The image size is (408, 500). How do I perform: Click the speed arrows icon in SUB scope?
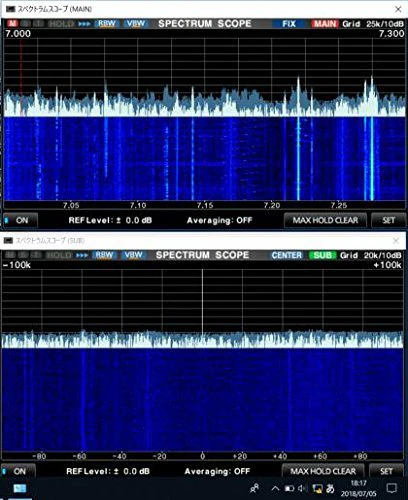82,255
